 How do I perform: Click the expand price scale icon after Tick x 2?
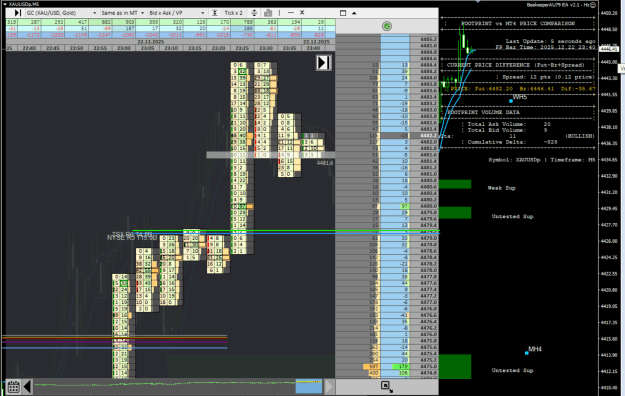(x=254, y=13)
